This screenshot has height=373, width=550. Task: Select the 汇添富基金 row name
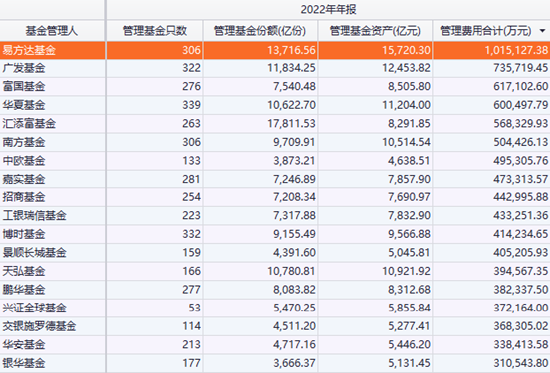point(29,124)
